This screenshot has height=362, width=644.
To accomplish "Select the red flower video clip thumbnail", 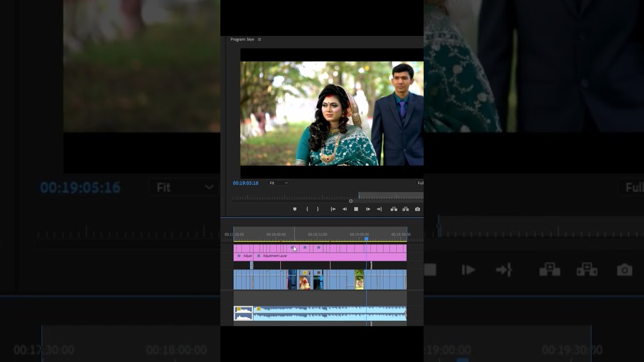I will 305,280.
